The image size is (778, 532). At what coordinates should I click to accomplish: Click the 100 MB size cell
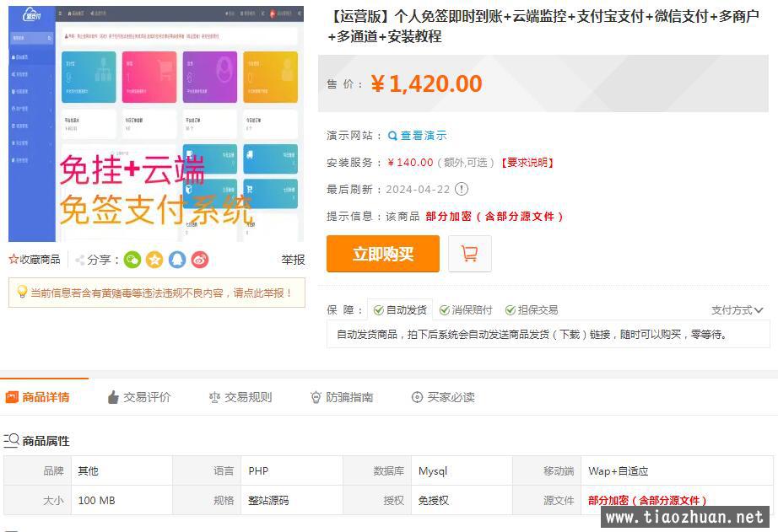122,500
